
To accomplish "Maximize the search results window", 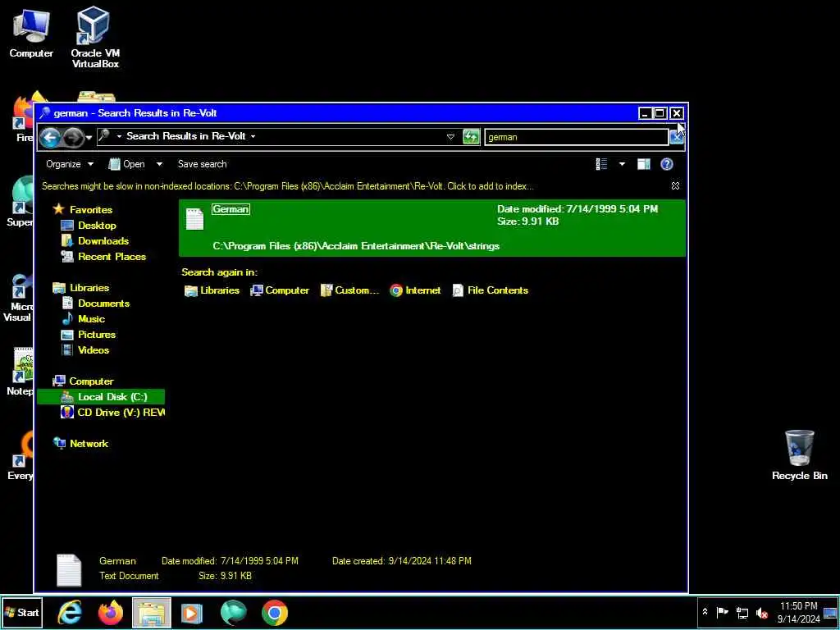I will [660, 113].
